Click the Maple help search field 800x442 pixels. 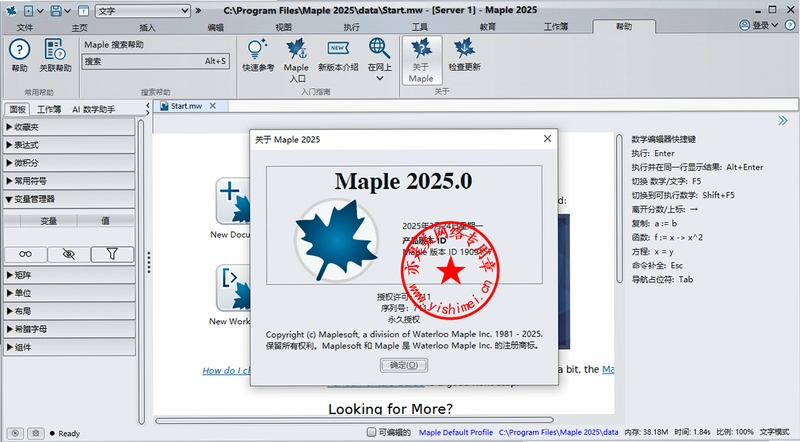click(156, 61)
